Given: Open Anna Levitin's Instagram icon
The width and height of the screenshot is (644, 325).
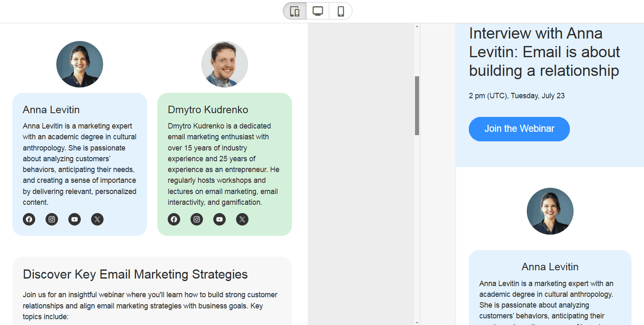Looking at the screenshot, I should pyautogui.click(x=52, y=219).
